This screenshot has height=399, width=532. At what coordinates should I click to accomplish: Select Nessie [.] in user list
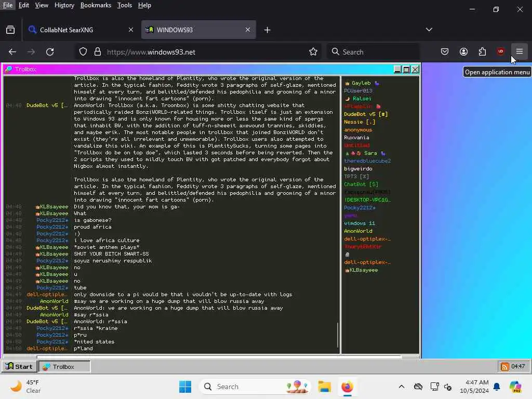click(360, 122)
